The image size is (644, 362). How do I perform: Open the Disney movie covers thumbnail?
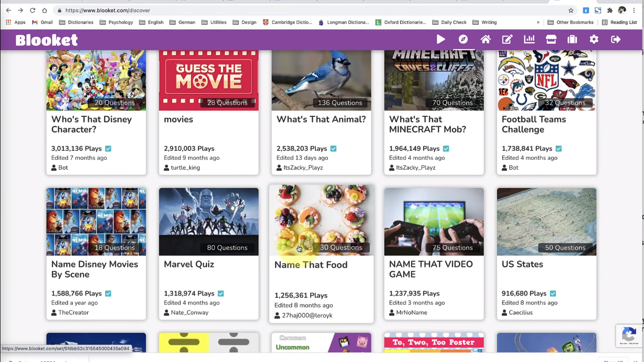point(96,222)
